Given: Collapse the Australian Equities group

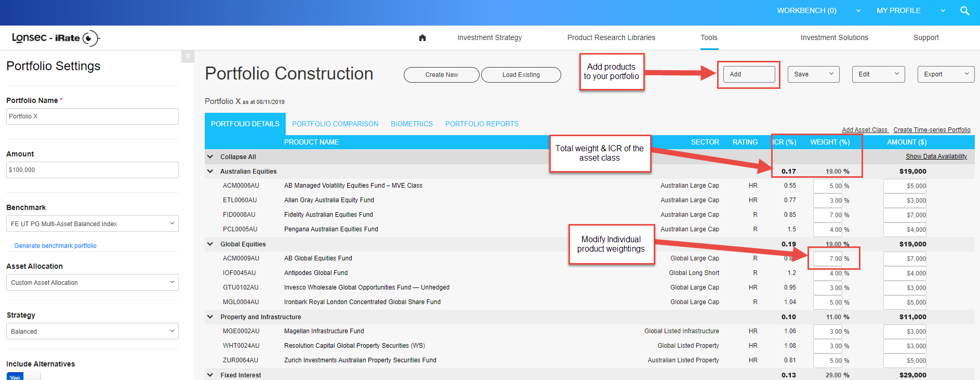Looking at the screenshot, I should [210, 171].
